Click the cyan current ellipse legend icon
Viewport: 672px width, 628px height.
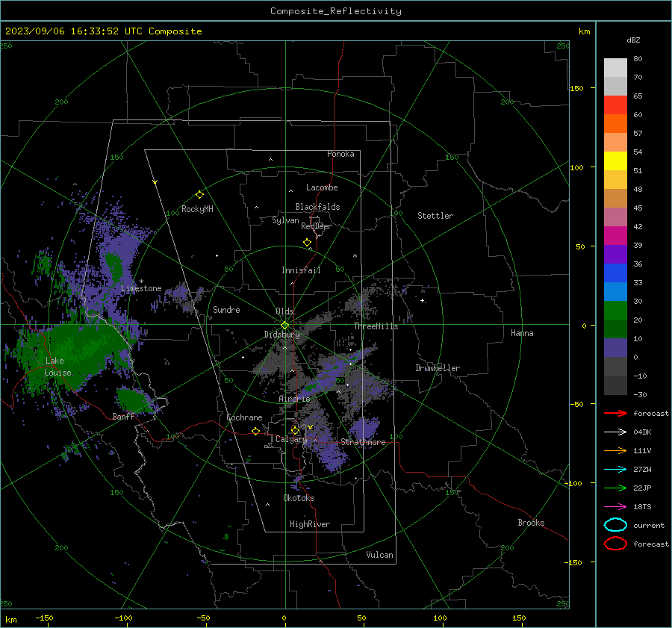tap(615, 525)
